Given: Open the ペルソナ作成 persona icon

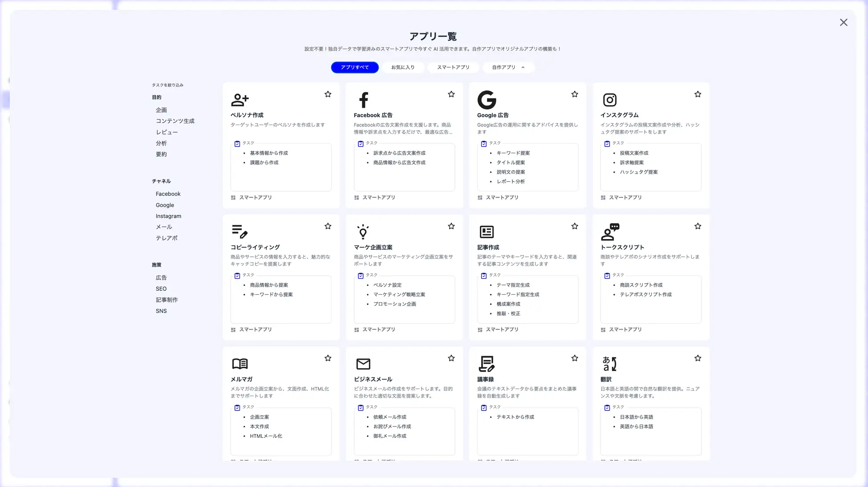Looking at the screenshot, I should (239, 100).
